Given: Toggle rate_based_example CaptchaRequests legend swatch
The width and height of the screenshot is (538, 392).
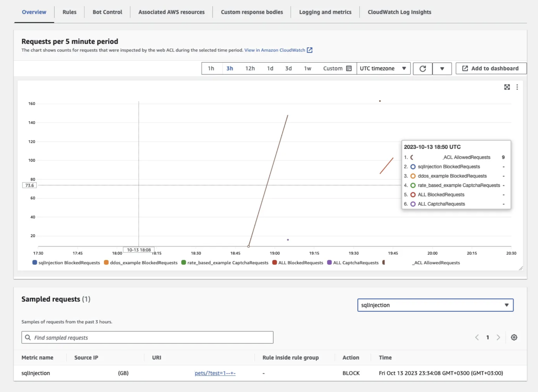Looking at the screenshot, I should tap(184, 262).
